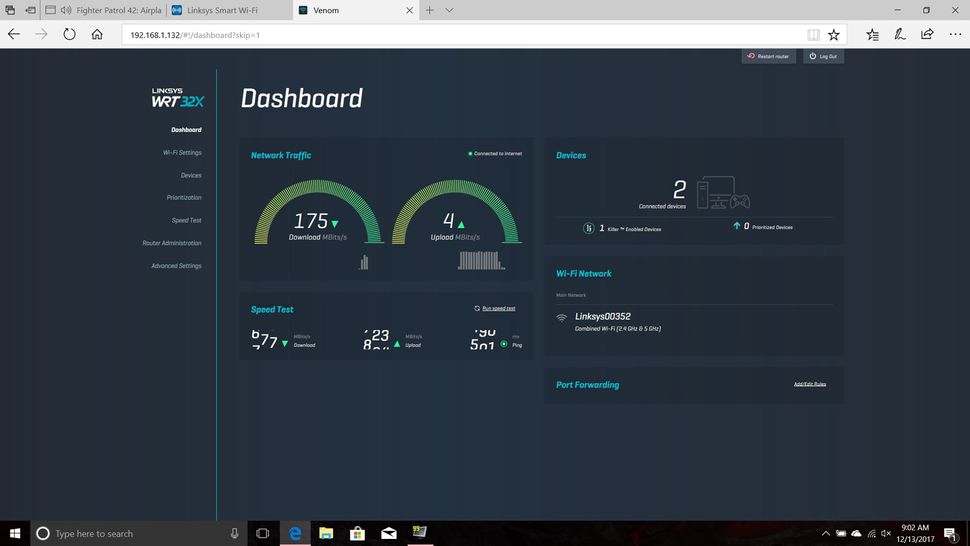Click the speed test download arrow icon
The height and width of the screenshot is (546, 970).
(x=285, y=343)
